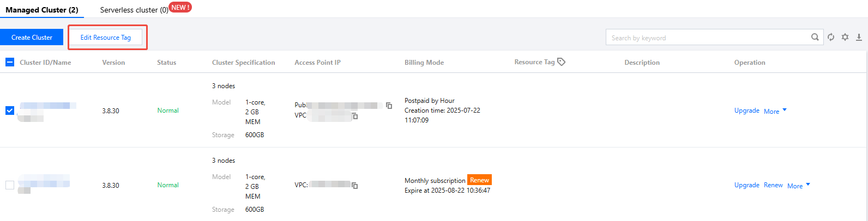Click the download icon in the toolbar
The width and height of the screenshot is (868, 221).
pos(859,37)
